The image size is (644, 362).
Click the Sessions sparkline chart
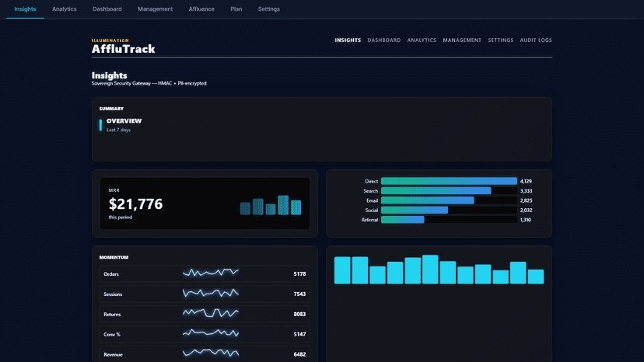211,293
